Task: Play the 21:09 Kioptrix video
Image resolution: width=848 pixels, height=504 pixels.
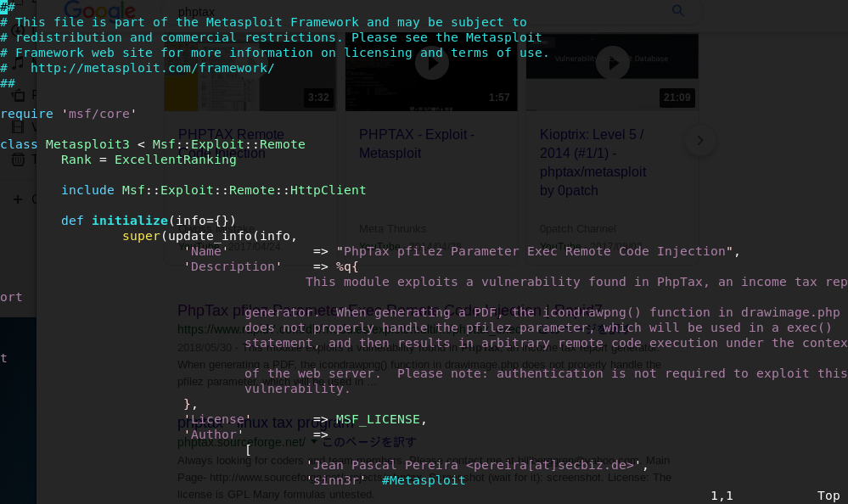Action: pyautogui.click(x=613, y=64)
